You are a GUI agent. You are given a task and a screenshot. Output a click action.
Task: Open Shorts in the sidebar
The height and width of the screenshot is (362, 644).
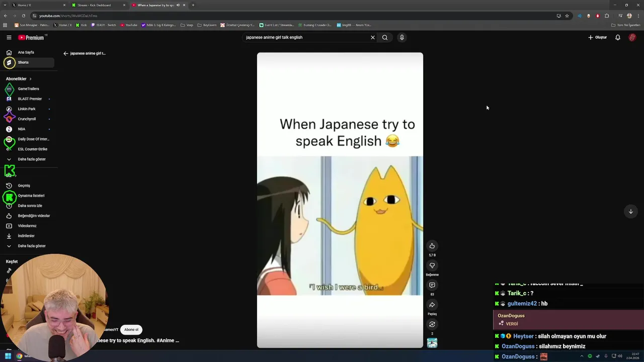pos(28,62)
